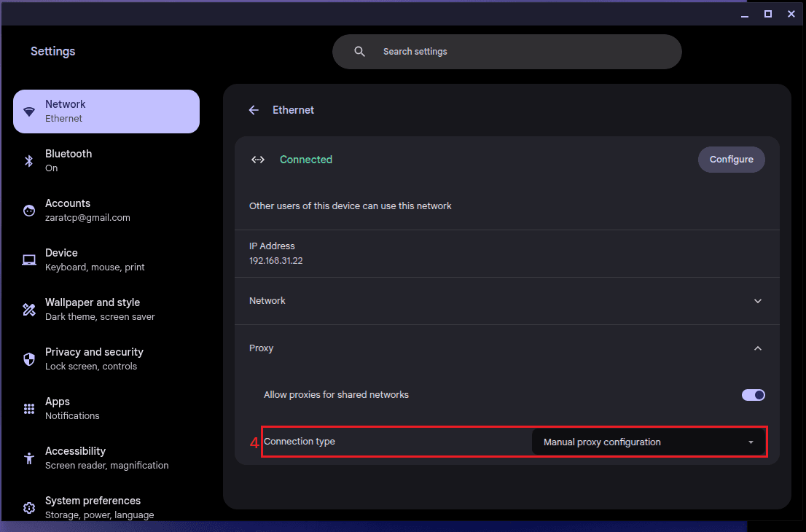Click the Connected status row

(306, 160)
